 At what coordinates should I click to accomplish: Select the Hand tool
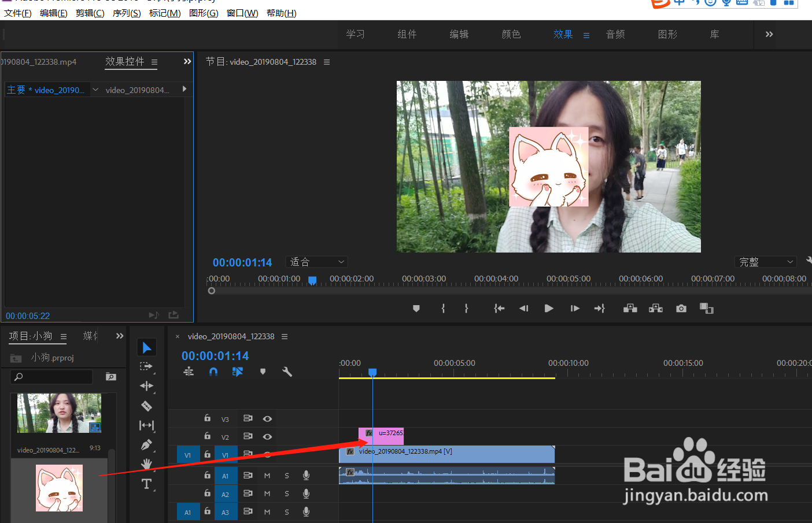pyautogui.click(x=146, y=463)
